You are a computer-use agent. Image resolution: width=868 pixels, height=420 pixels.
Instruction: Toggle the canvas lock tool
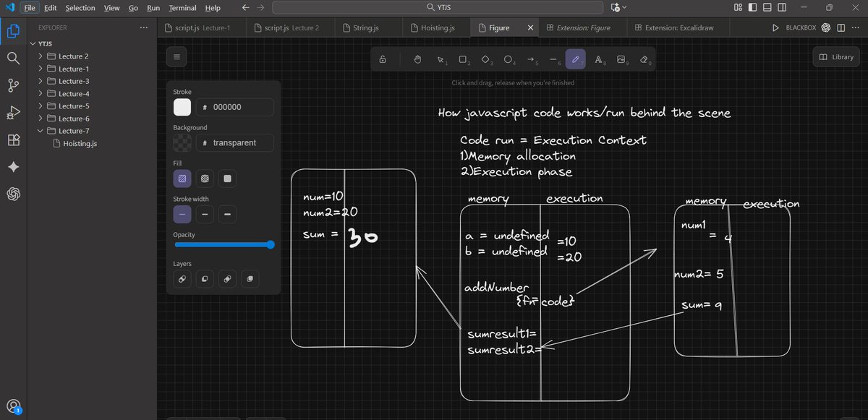[382, 60]
